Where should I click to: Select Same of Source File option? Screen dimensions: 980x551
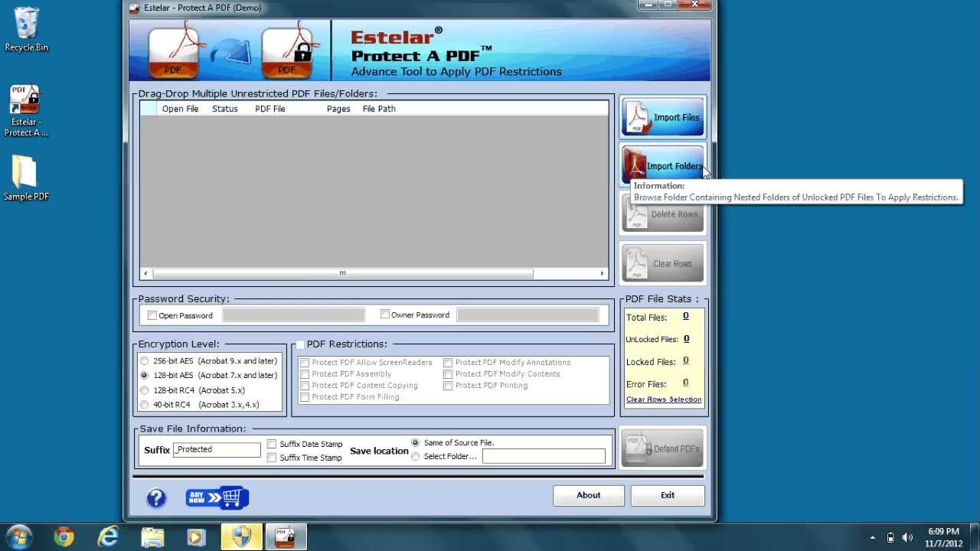click(416, 442)
